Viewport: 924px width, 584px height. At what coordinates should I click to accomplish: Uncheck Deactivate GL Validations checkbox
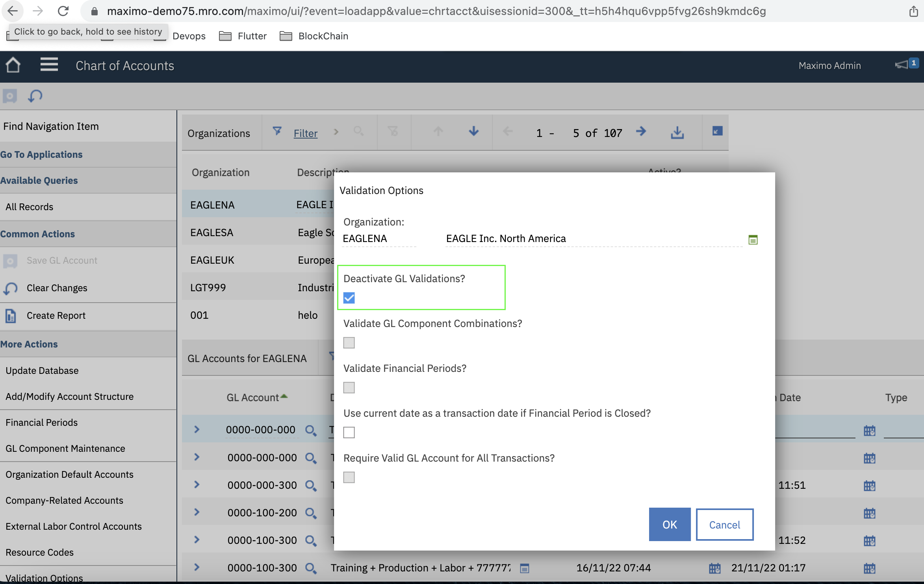coord(349,298)
